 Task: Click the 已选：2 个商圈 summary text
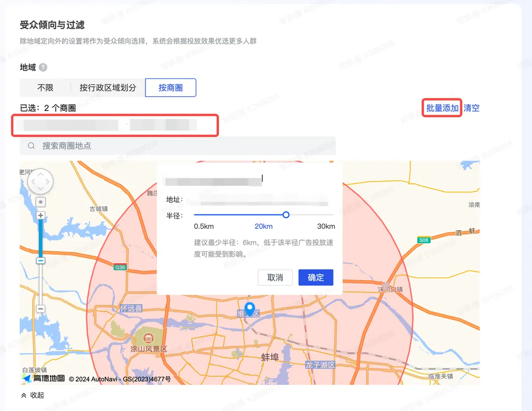(x=48, y=108)
